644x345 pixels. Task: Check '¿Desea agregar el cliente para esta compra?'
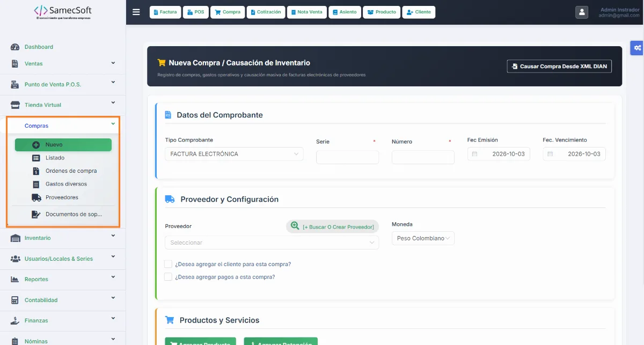169,264
